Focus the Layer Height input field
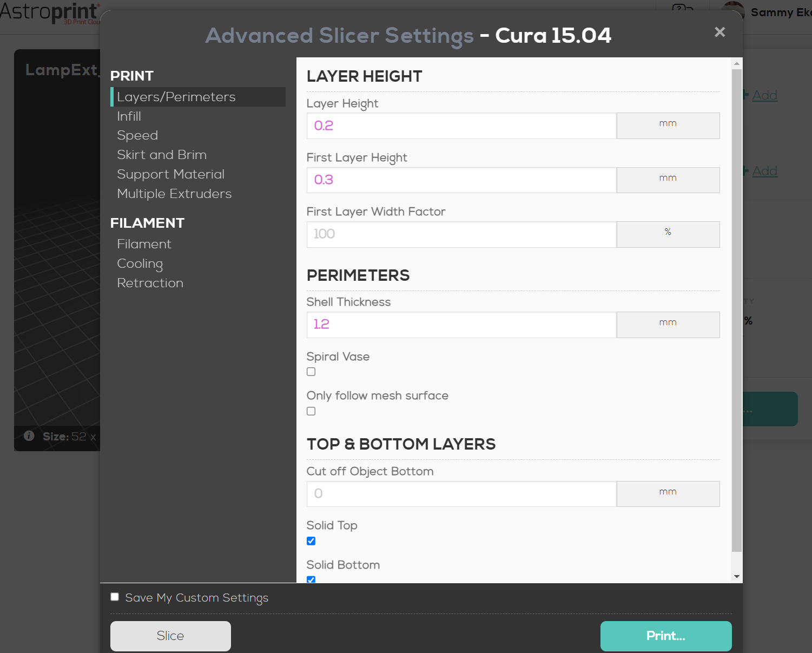The image size is (812, 653). click(x=461, y=126)
